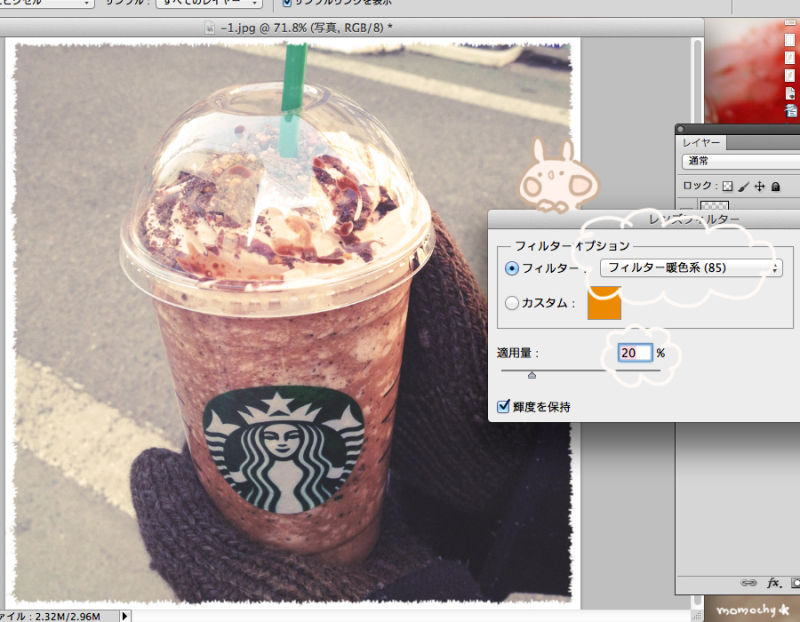Viewport: 800px width, 622px height.
Task: Open the custom orange color swatch
Action: [x=604, y=303]
